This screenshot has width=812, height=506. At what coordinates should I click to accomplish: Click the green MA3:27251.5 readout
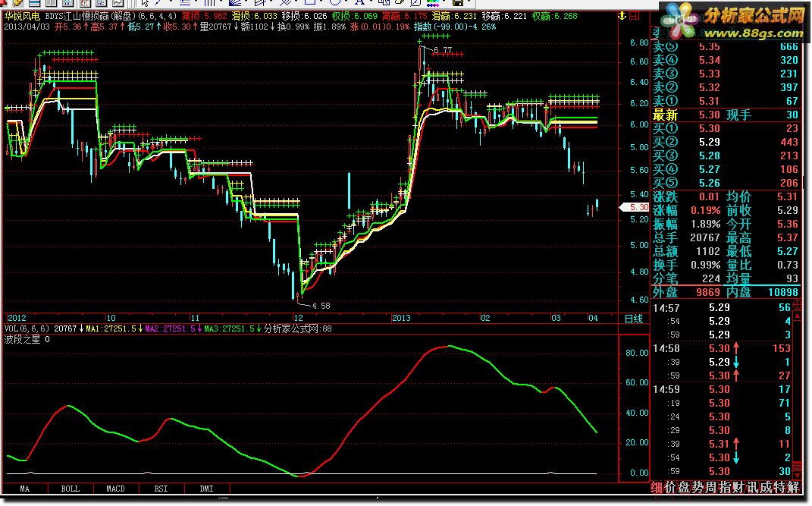click(229, 328)
